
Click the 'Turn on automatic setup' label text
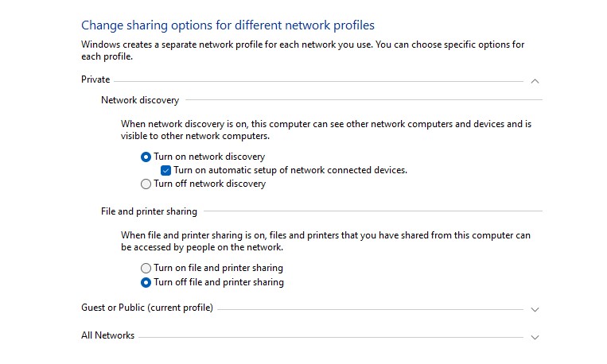(290, 170)
